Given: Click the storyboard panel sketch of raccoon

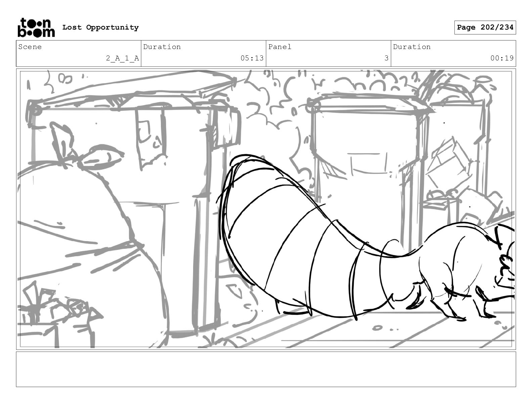Looking at the screenshot, I should pos(266,209).
